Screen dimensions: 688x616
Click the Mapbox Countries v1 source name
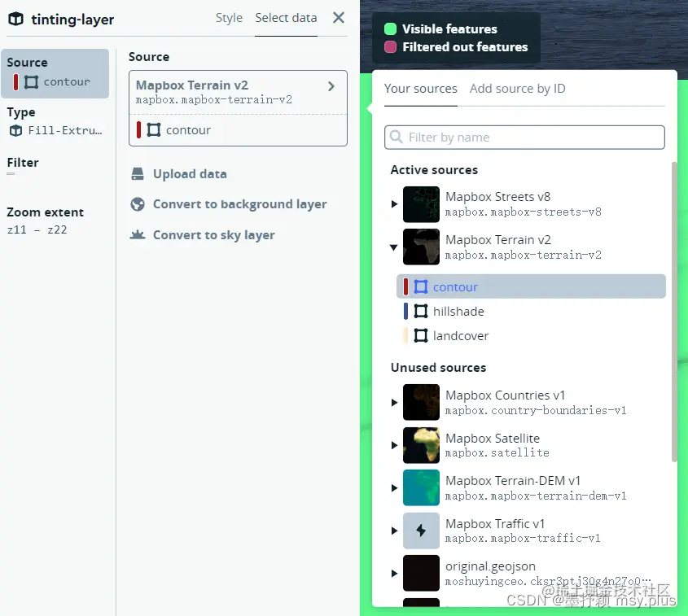[x=505, y=395]
